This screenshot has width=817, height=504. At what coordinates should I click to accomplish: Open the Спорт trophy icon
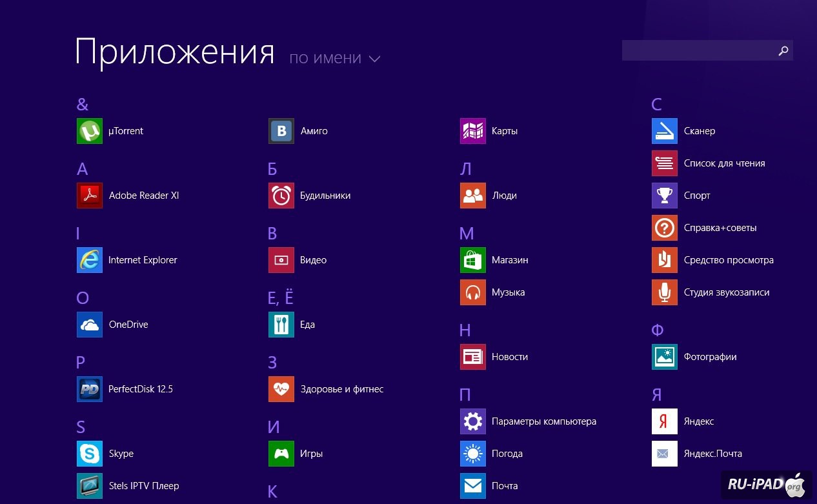tap(665, 196)
